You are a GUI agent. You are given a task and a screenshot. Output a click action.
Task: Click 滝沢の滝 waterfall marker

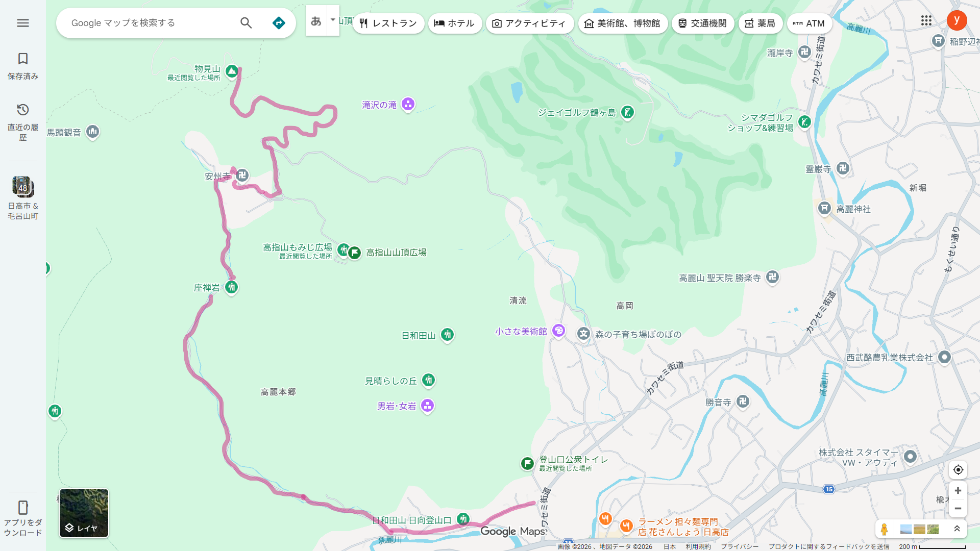pos(408,104)
